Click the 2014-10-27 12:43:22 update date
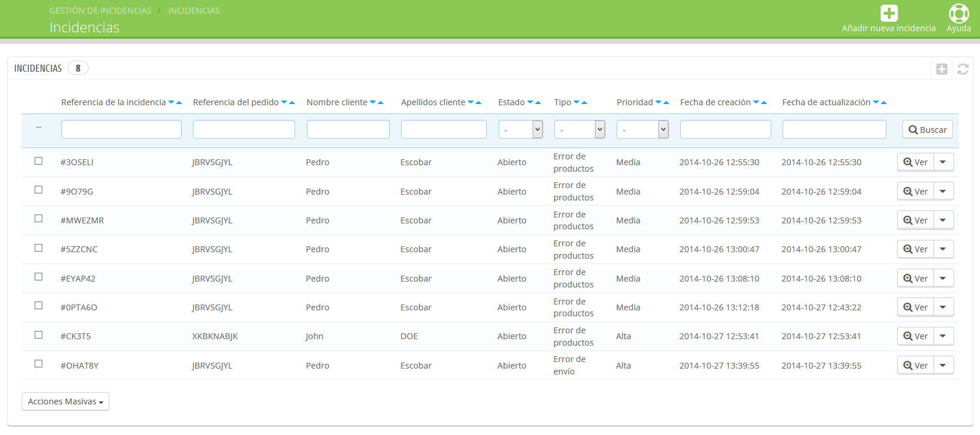The image size is (980, 435). tap(821, 307)
